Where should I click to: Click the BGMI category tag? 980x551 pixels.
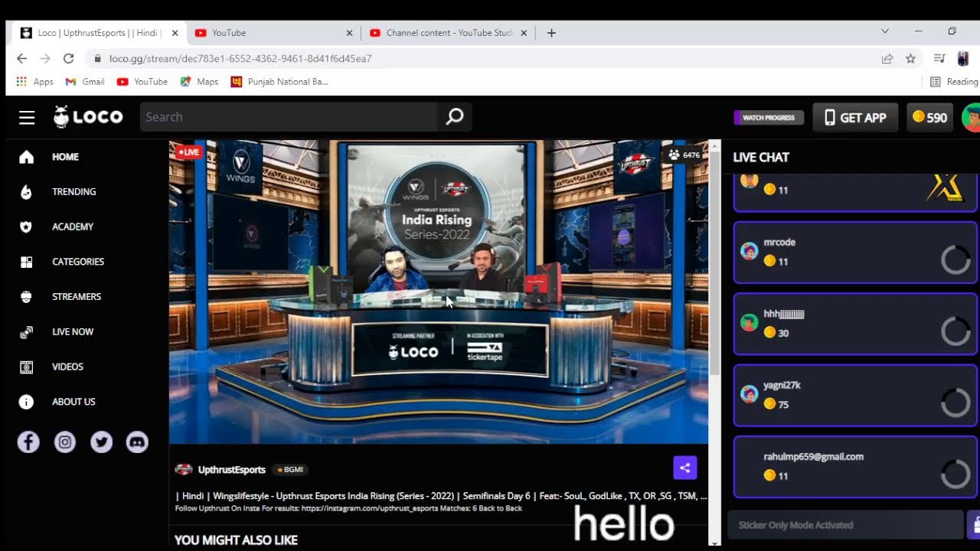pos(290,470)
